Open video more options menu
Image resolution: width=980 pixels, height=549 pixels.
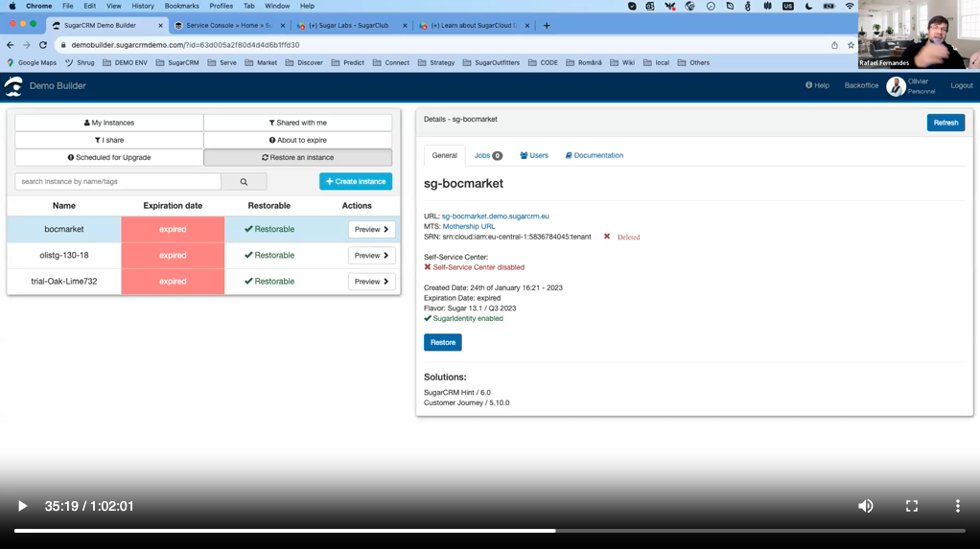click(x=957, y=506)
